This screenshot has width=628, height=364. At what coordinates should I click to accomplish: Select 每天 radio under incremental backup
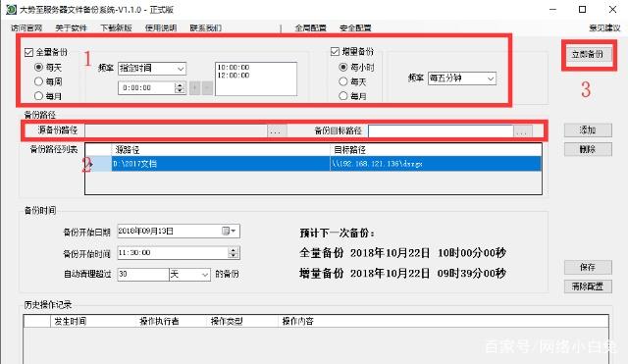343,81
